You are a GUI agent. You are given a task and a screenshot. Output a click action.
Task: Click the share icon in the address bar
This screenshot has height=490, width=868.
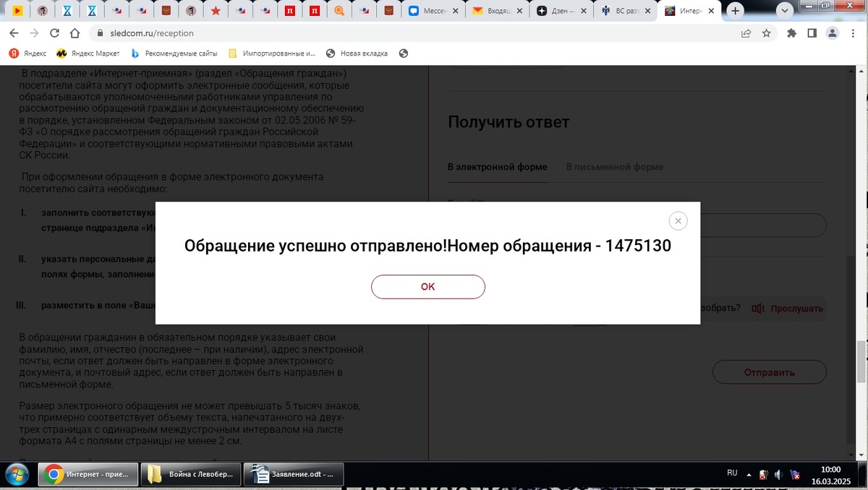(744, 33)
